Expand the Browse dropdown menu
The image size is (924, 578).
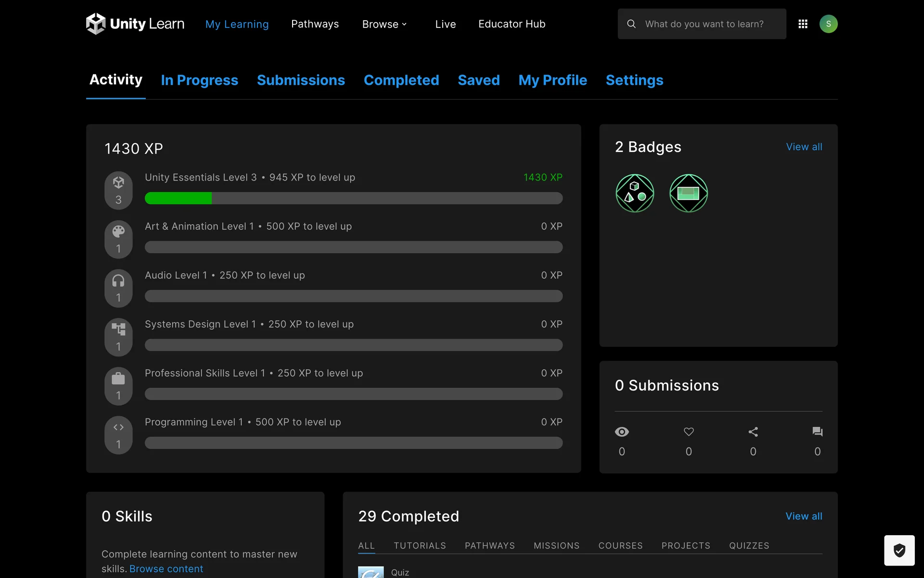tap(385, 24)
